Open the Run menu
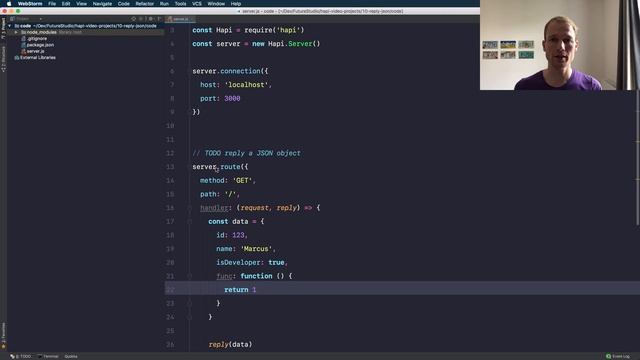This screenshot has height=360, width=640. (164, 4)
